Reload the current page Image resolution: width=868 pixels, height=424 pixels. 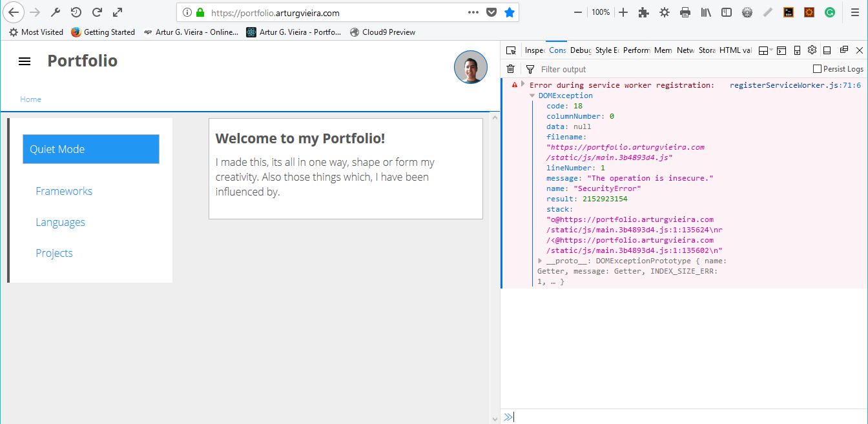pyautogui.click(x=97, y=12)
